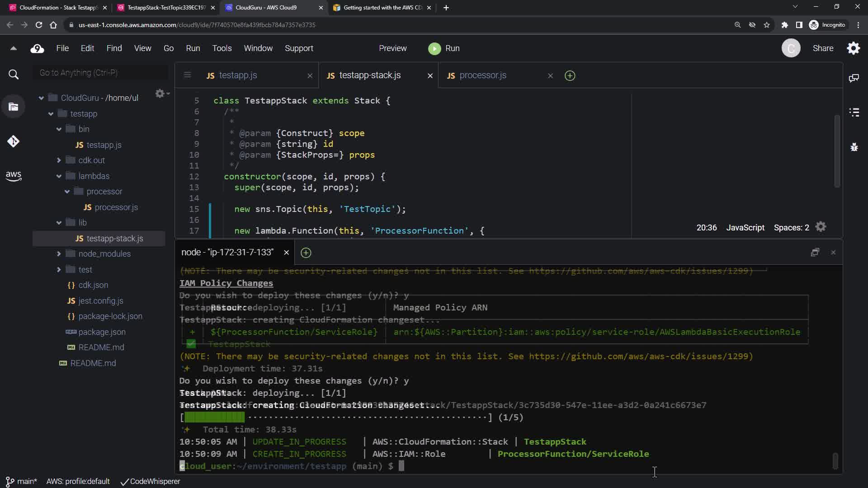Open new editor tab with plus icon

pos(570,76)
